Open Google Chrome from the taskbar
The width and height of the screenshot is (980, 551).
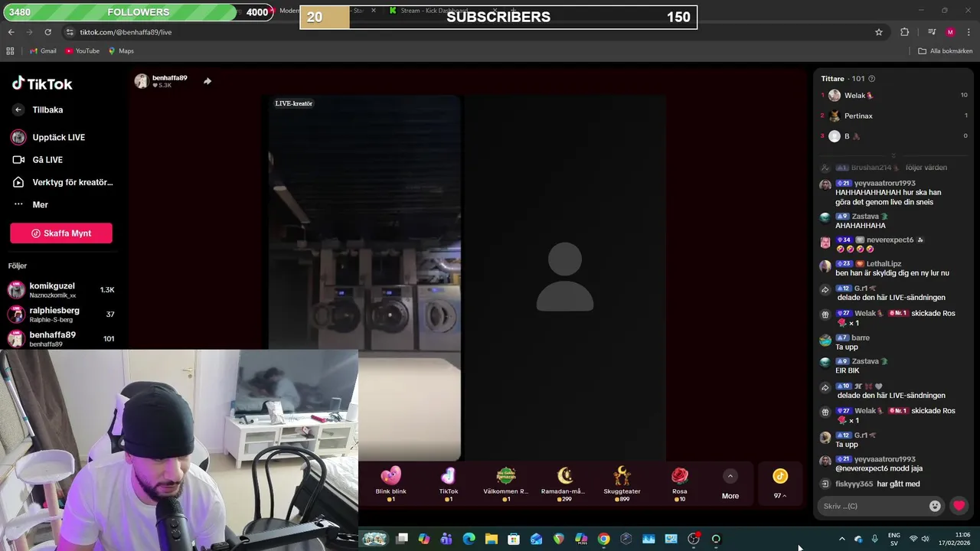[x=603, y=539]
